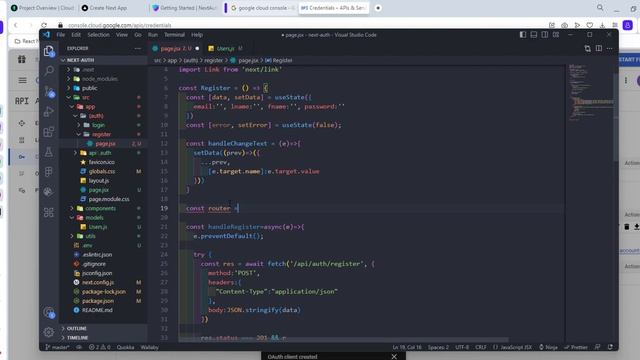Toggle the primary side bar layout icon

click(522, 35)
